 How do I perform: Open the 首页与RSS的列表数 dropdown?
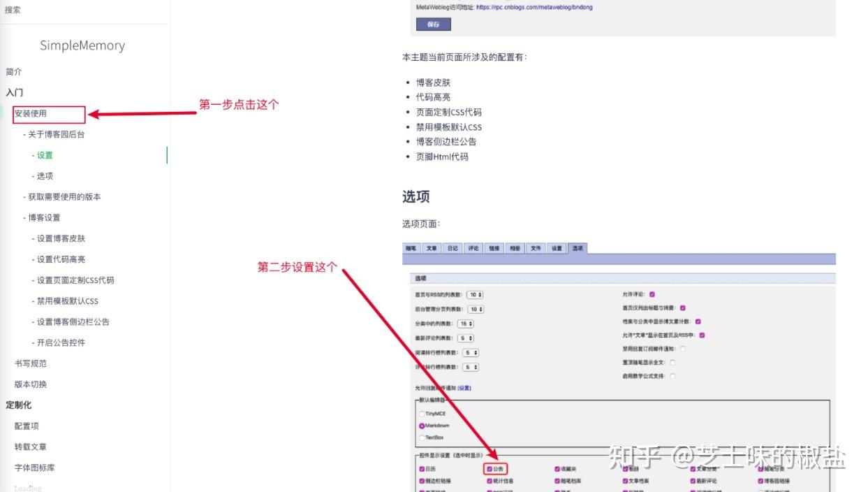click(476, 294)
